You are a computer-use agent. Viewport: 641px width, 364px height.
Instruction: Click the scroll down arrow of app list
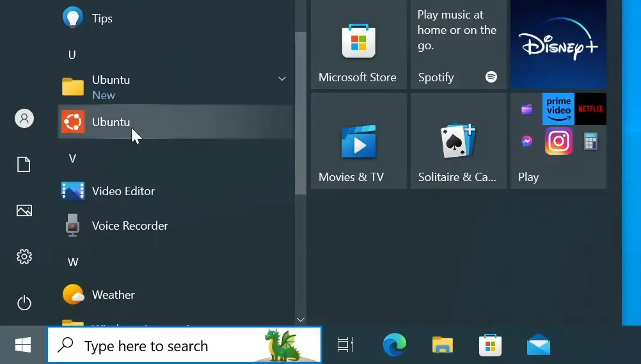click(301, 320)
